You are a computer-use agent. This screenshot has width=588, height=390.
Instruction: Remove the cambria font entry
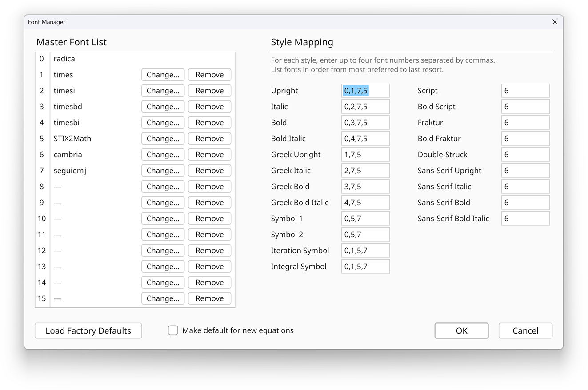[209, 155]
